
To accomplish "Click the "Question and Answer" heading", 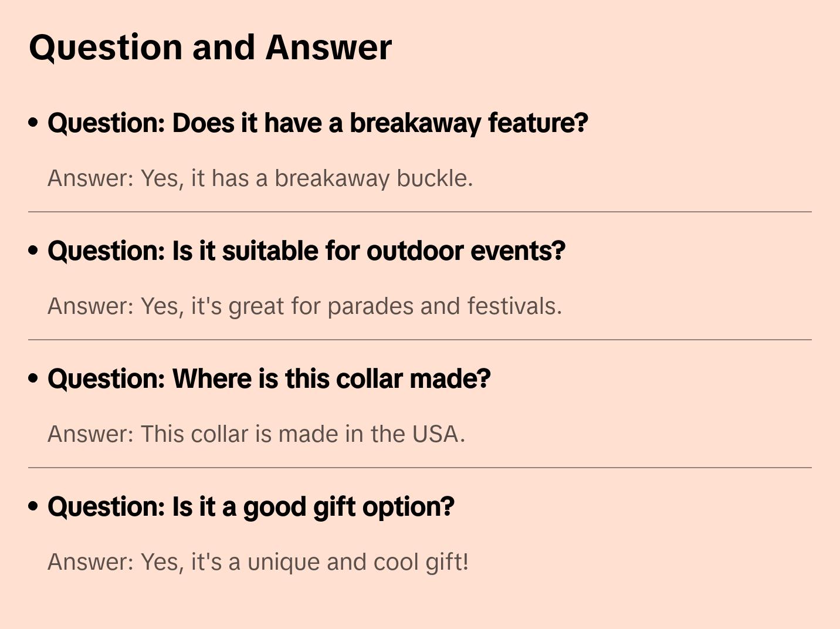I will (210, 47).
